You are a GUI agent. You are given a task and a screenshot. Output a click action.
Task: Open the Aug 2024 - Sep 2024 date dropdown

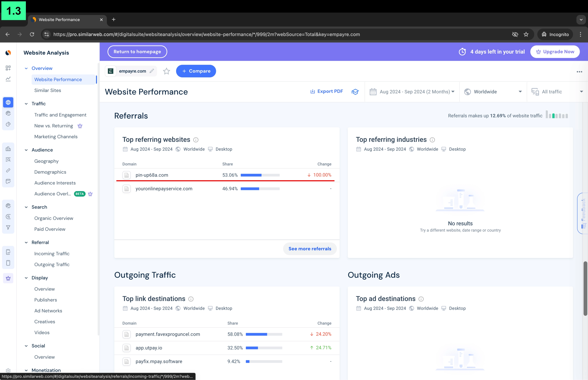[412, 92]
